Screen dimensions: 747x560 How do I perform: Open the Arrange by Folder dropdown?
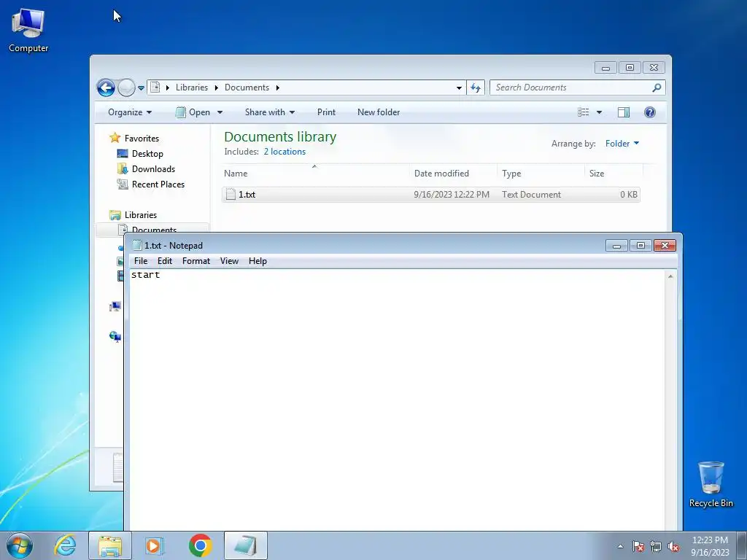click(622, 144)
